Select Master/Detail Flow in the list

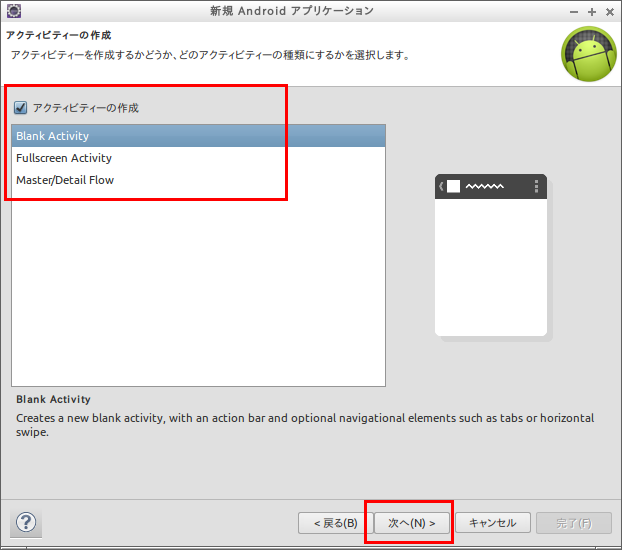tap(198, 180)
